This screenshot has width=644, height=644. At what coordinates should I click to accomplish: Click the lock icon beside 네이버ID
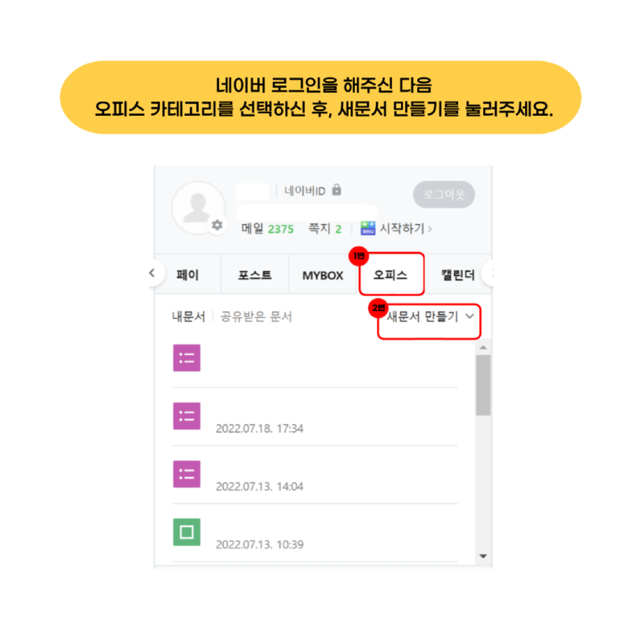[x=336, y=190]
